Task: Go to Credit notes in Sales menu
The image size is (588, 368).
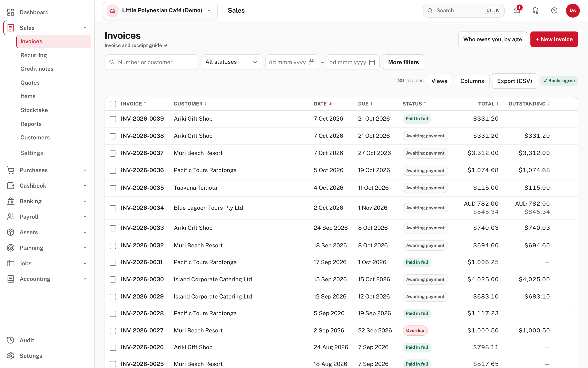Action: (x=37, y=69)
